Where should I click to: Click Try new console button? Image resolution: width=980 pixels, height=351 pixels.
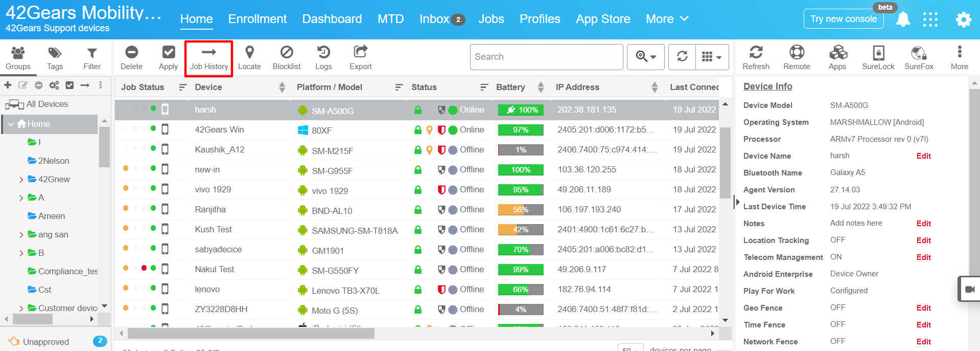pos(844,19)
